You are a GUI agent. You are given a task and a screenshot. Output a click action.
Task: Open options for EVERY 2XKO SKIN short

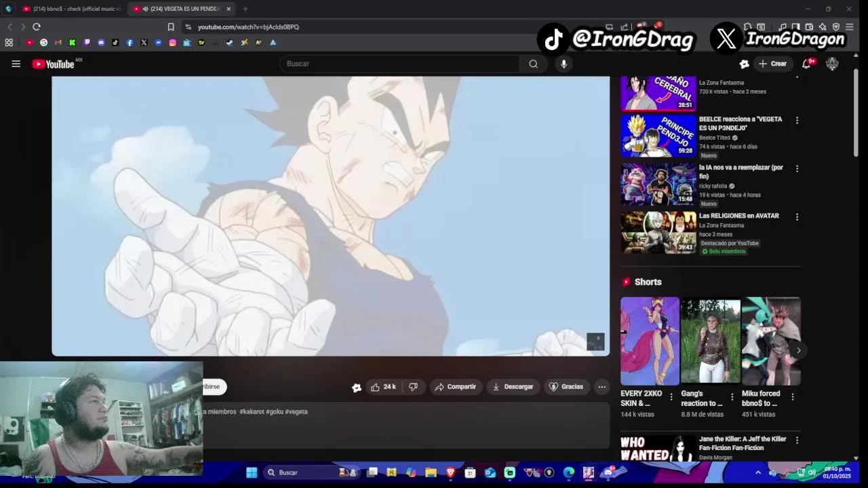click(x=671, y=397)
